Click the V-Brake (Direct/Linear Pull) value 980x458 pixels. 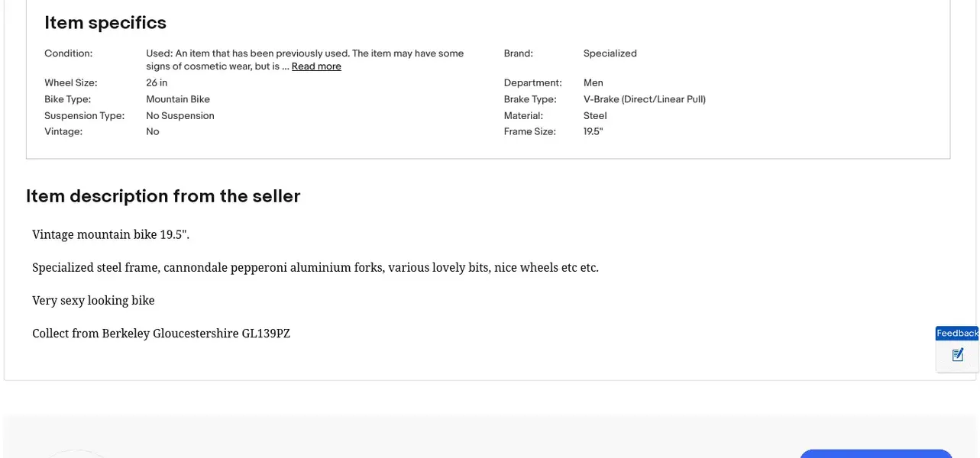644,99
